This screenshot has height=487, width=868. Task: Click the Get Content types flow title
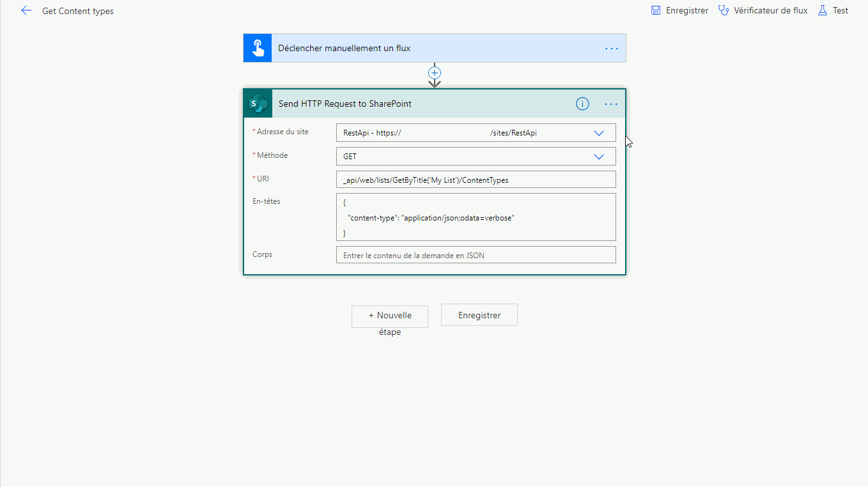coord(78,11)
